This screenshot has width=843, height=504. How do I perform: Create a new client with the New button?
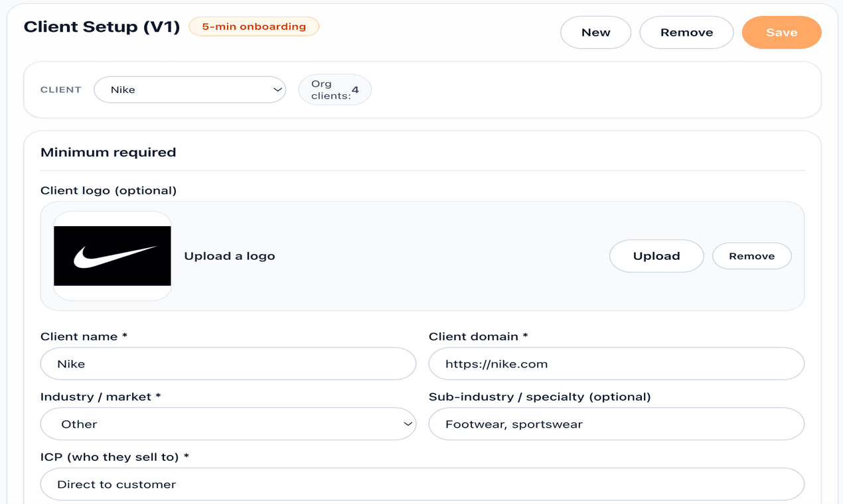click(x=595, y=32)
